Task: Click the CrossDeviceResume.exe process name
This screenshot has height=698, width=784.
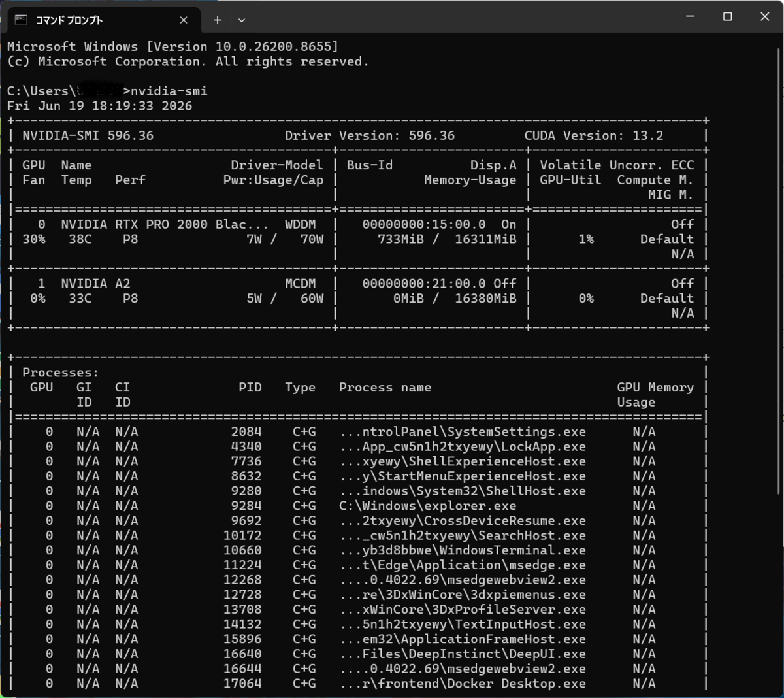Action: click(463, 521)
